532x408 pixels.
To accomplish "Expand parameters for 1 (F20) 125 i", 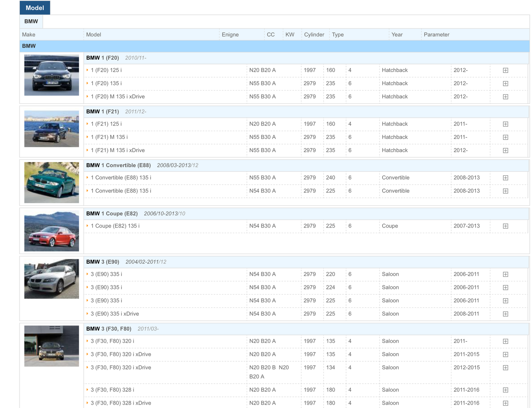I will pos(505,70).
